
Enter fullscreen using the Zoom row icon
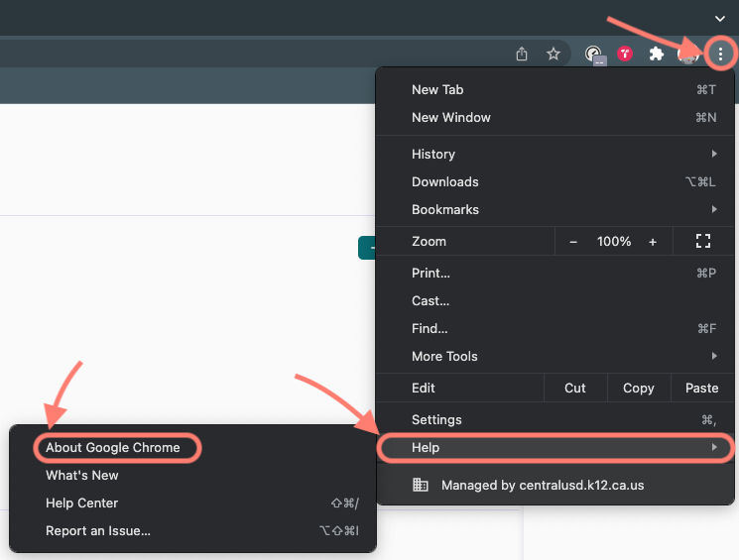click(x=703, y=241)
